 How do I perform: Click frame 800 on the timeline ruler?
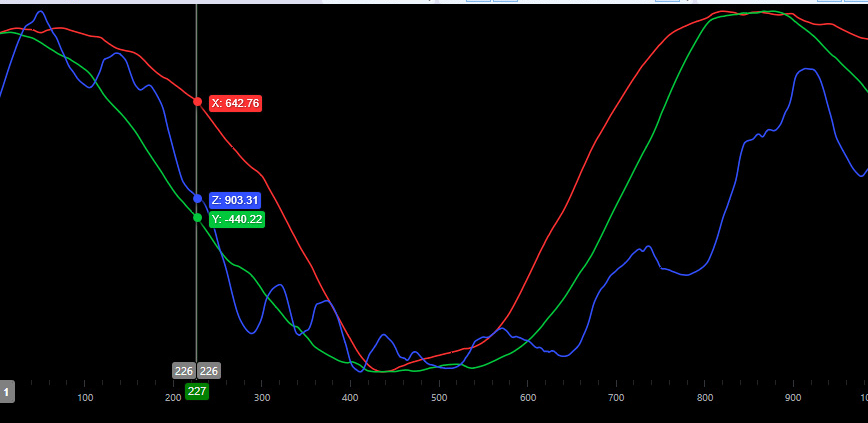click(705, 398)
